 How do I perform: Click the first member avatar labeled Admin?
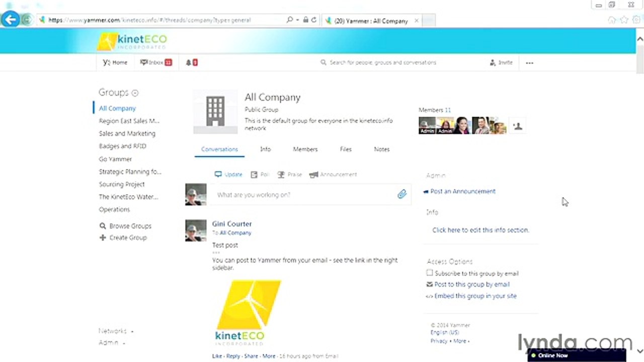(427, 126)
